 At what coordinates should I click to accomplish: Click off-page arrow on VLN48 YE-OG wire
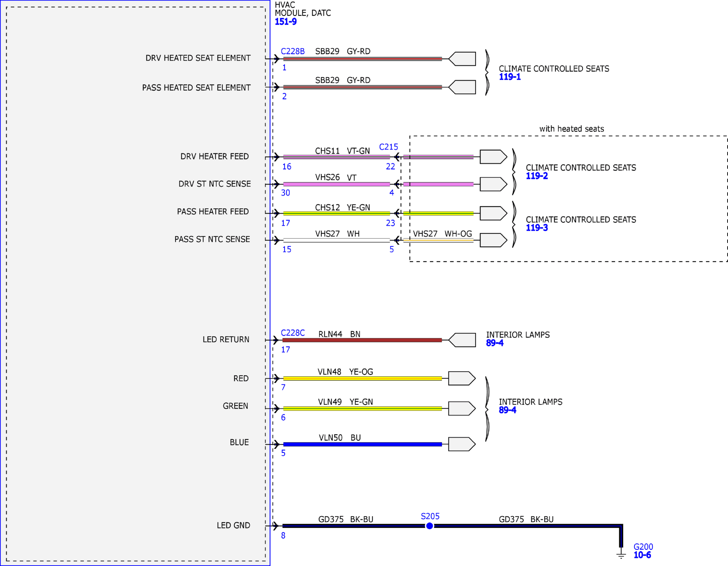click(x=462, y=378)
